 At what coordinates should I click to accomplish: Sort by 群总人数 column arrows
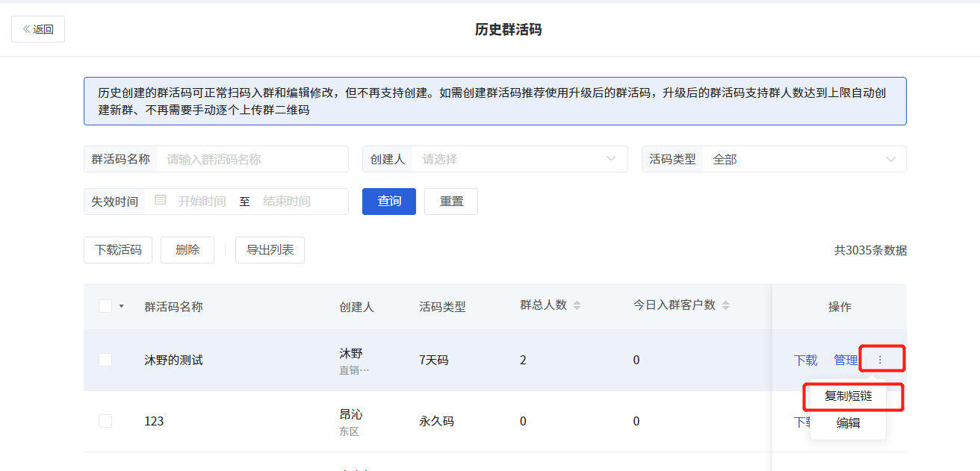[x=577, y=305]
